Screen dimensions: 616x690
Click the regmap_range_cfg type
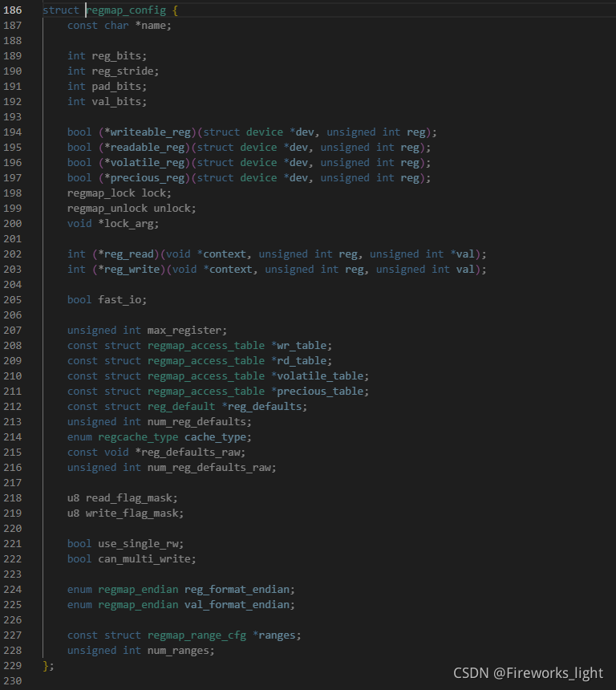point(197,636)
